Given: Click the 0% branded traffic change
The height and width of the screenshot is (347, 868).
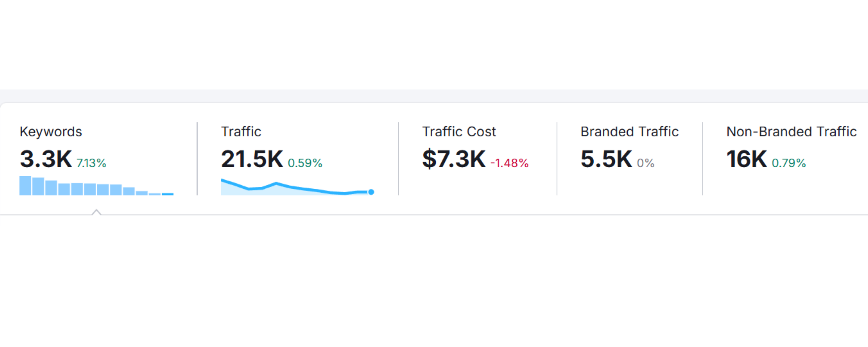Looking at the screenshot, I should point(646,163).
